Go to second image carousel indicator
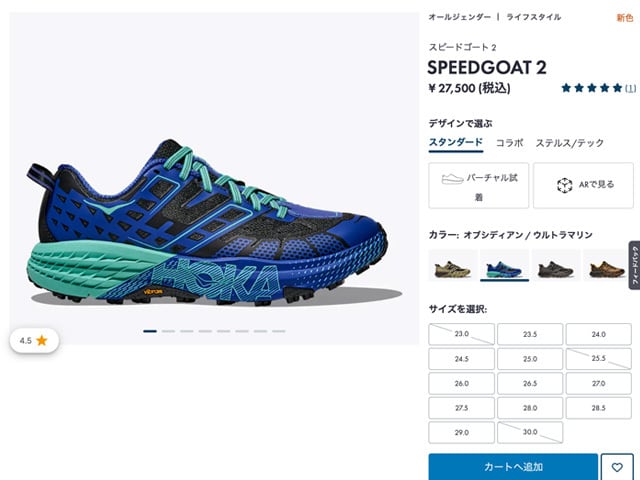Image resolution: width=640 pixels, height=480 pixels. pyautogui.click(x=168, y=331)
